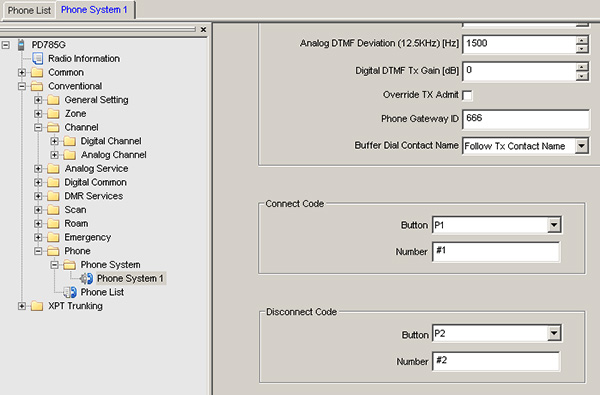Click the Analog DTMF Deviation field

[x=519, y=44]
